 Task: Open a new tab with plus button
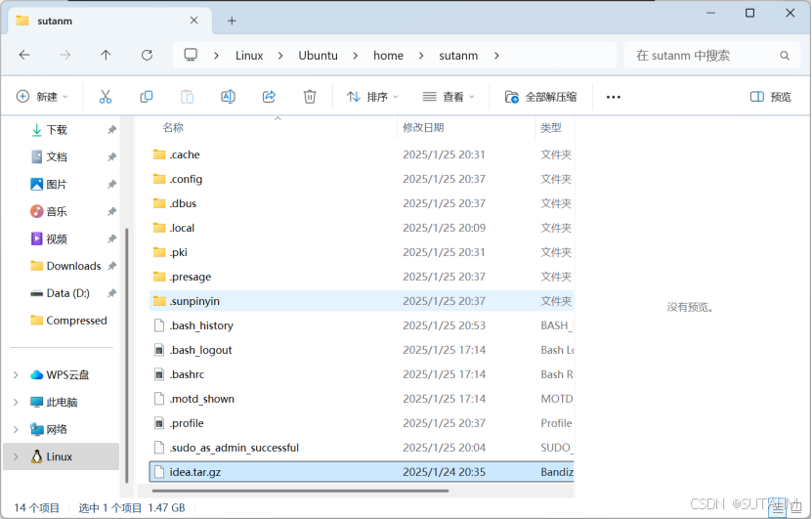[232, 21]
